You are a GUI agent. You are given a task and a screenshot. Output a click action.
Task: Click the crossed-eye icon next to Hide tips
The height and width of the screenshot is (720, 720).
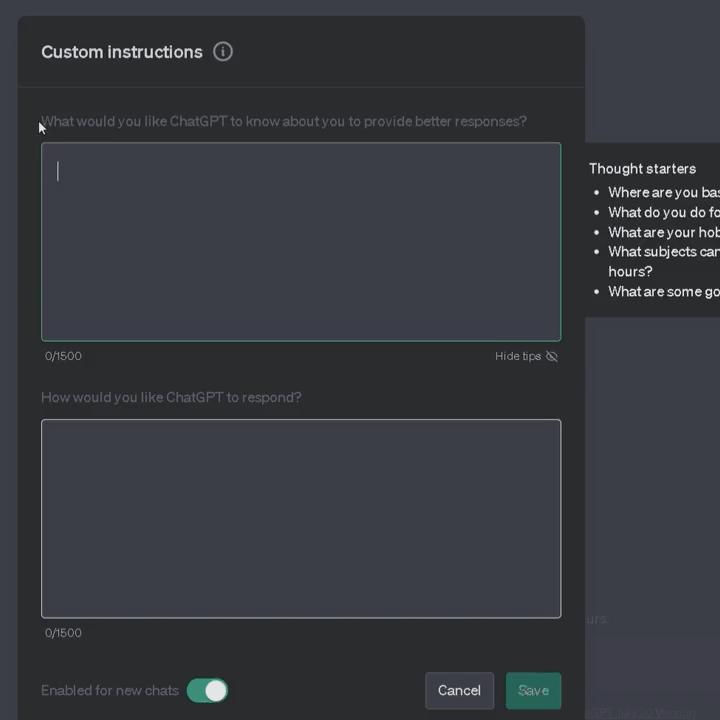click(552, 356)
